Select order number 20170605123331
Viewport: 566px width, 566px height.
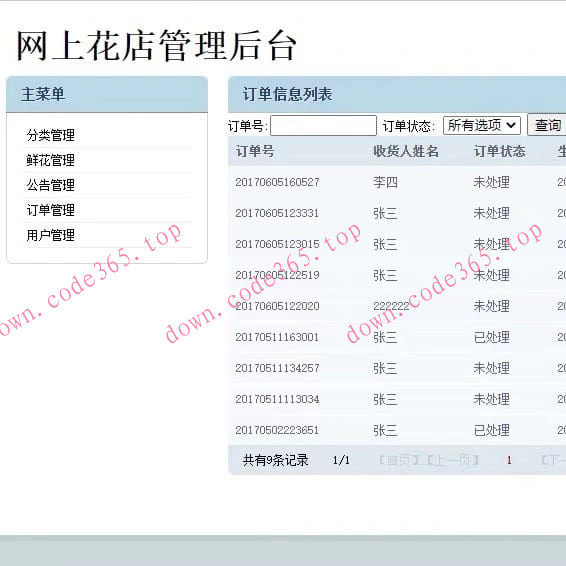277,213
